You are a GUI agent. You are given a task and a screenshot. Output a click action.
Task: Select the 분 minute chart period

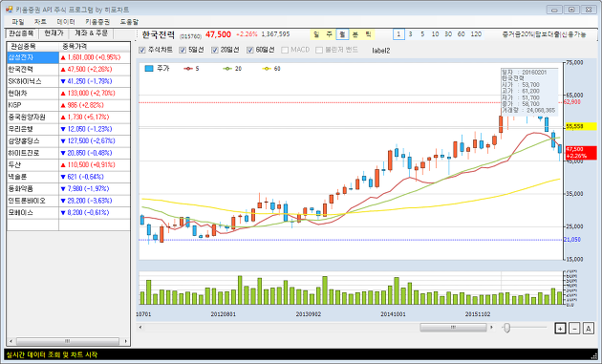coord(355,34)
